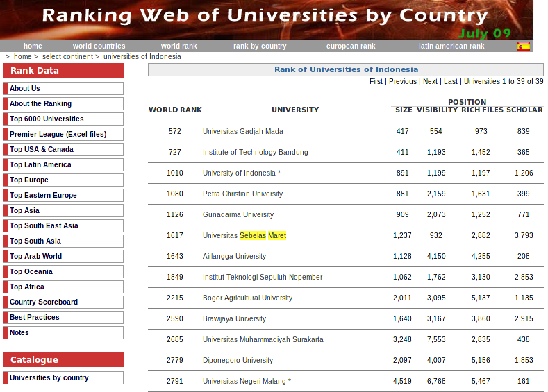The image size is (548, 392).
Task: Click the home breadcrumb link
Action: [23, 57]
